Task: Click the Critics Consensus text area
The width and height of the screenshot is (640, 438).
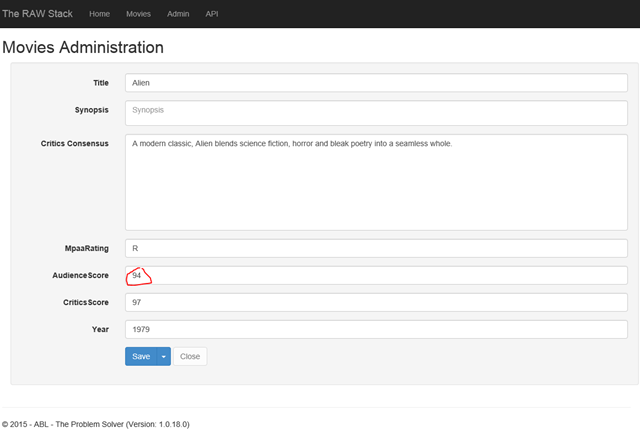Action: point(376,182)
